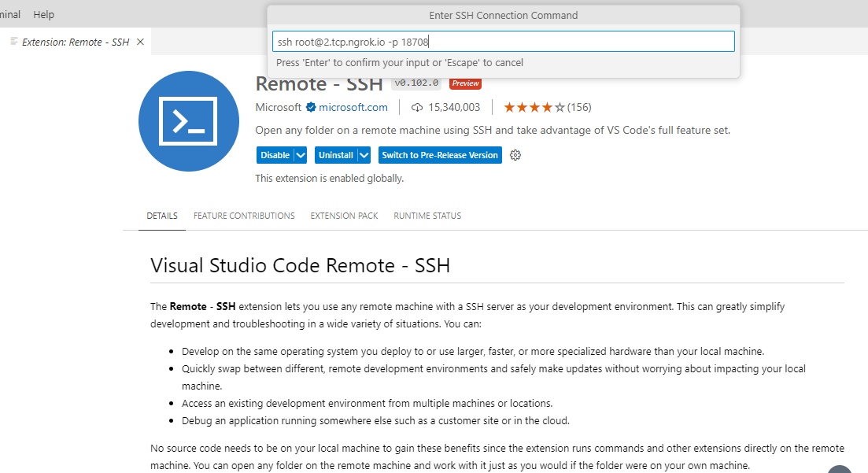Expand the Disable button dropdown arrow
This screenshot has width=868, height=473.
pos(301,155)
